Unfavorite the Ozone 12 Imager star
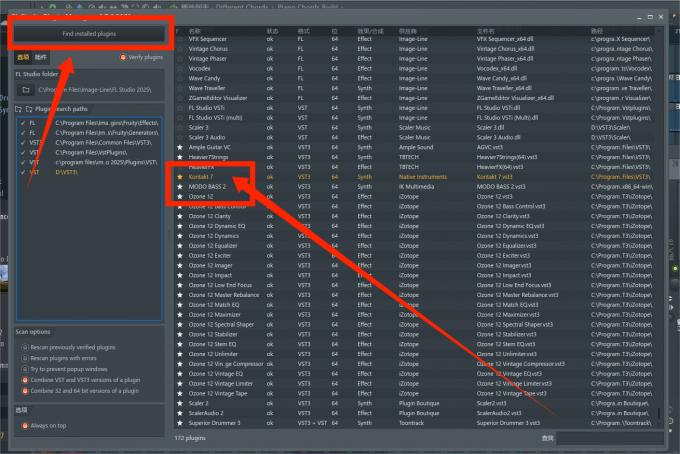 (x=180, y=265)
